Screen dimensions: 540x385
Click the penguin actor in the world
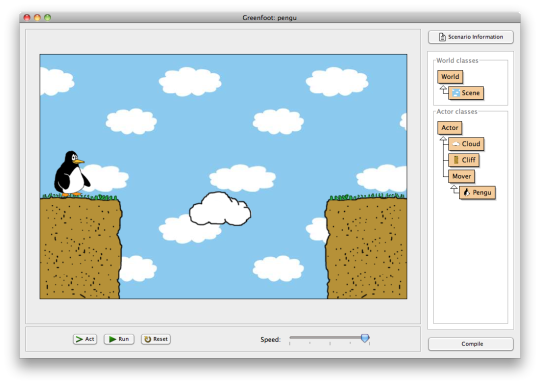click(71, 173)
